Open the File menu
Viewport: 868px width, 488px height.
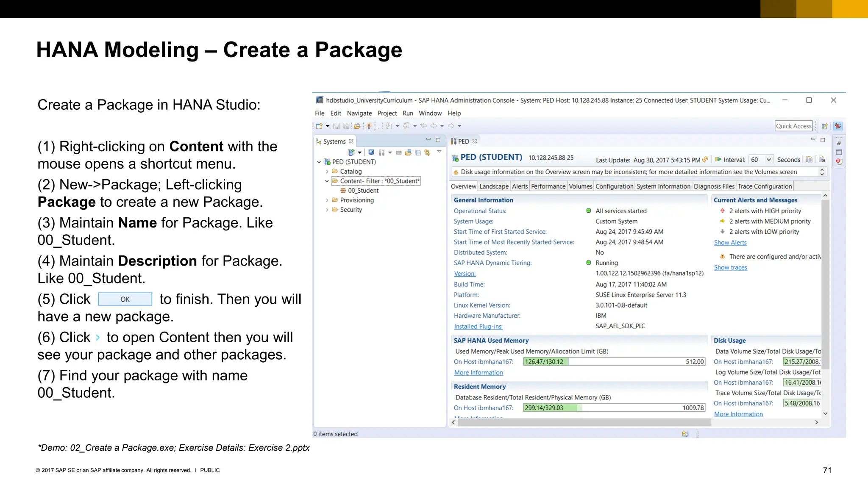point(320,113)
